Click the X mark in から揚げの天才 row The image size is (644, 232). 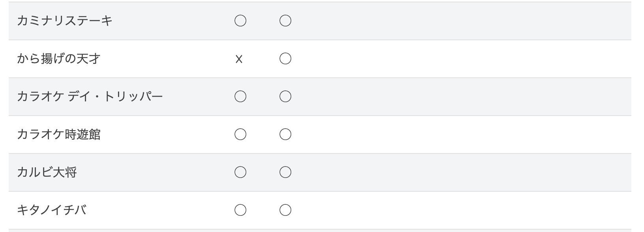click(x=239, y=59)
